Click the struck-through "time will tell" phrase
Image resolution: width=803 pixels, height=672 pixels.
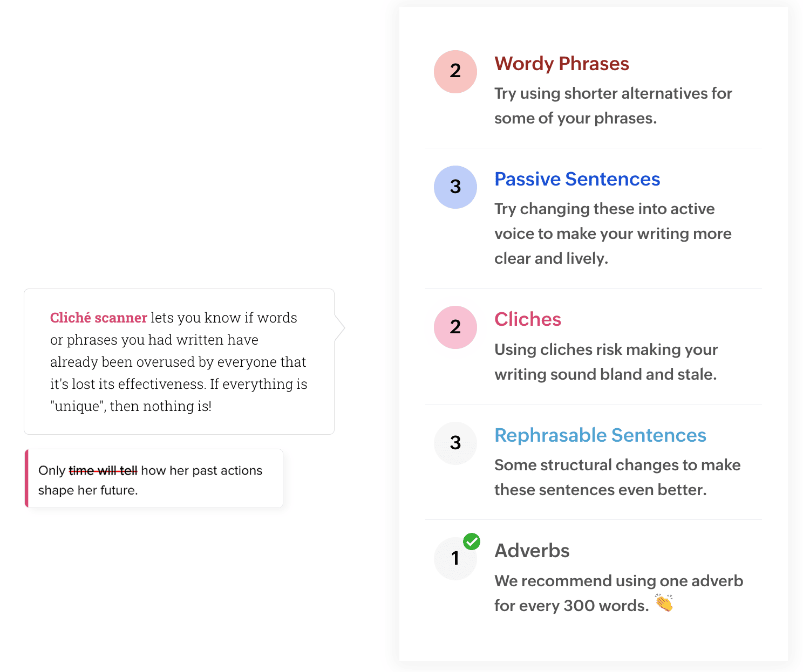103,471
